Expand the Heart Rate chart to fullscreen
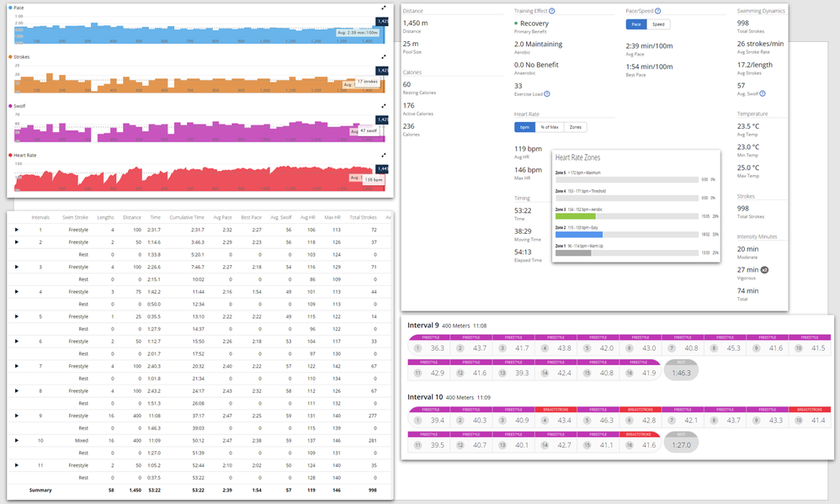 pyautogui.click(x=384, y=156)
